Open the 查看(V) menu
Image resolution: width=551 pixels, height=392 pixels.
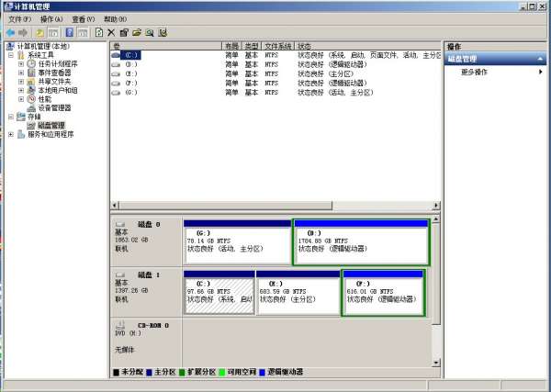(x=84, y=19)
